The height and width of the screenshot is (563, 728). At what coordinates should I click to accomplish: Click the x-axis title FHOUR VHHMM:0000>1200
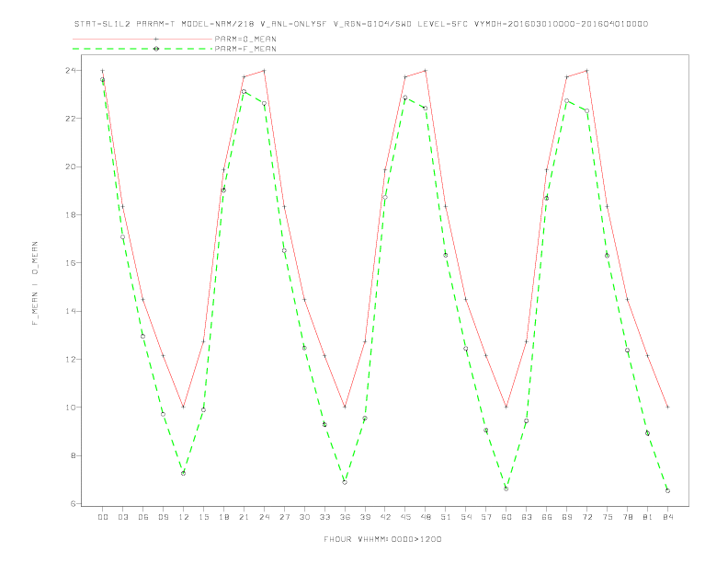coord(382,539)
